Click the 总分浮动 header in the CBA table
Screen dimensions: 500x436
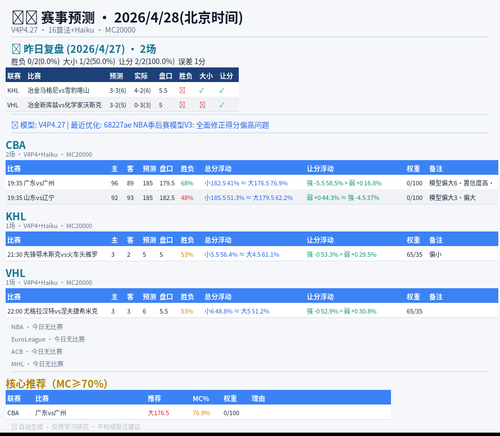pyautogui.click(x=218, y=169)
